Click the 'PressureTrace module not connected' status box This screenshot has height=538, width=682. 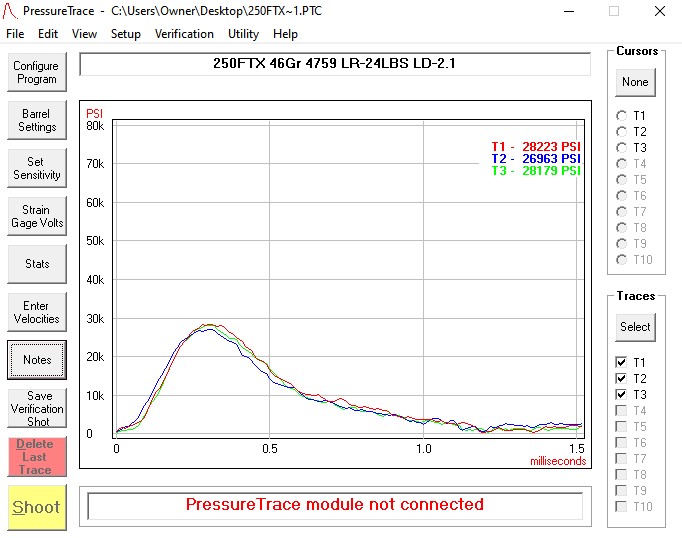[335, 505]
